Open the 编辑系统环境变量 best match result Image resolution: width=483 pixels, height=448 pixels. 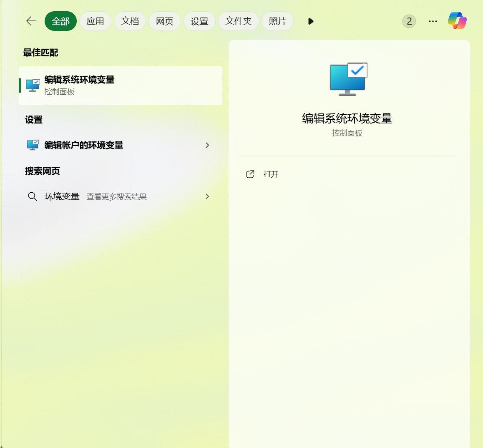[121, 85]
